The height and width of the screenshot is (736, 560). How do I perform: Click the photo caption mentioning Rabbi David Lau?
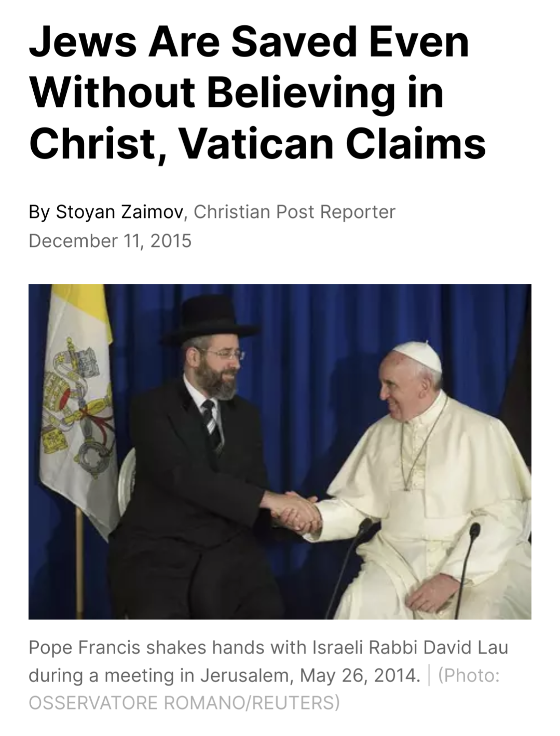268,662
